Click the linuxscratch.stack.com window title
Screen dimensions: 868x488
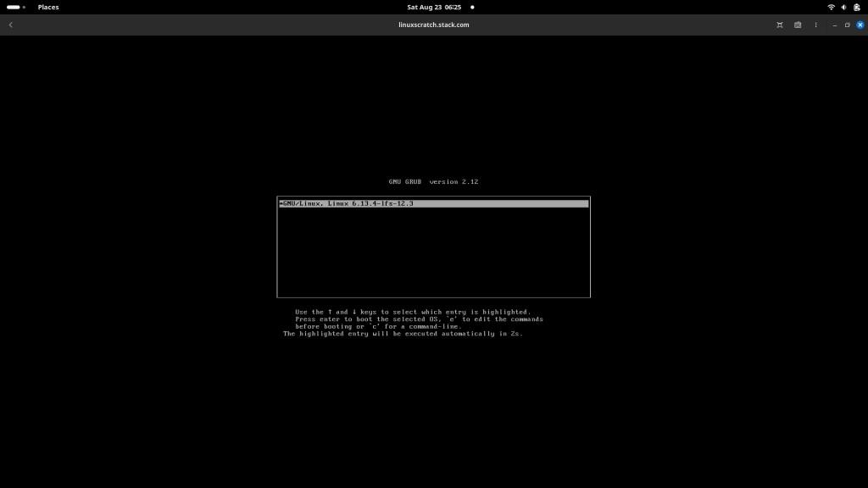tap(433, 25)
